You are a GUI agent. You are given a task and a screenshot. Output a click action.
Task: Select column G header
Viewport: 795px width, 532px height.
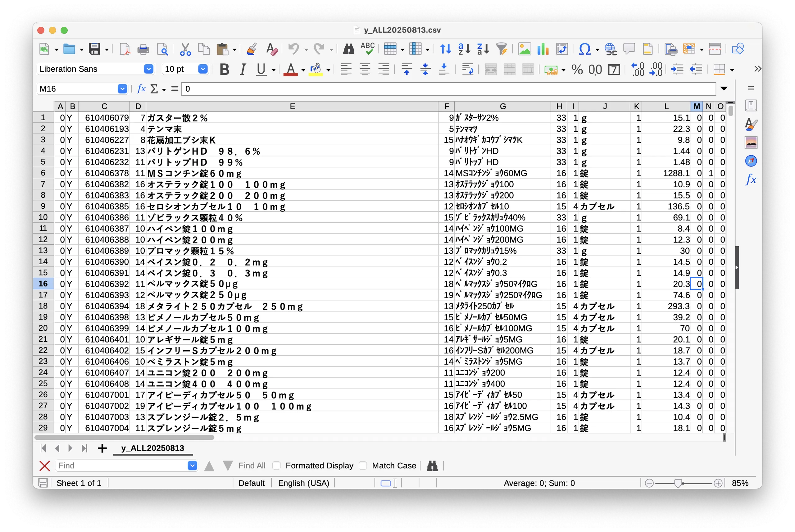503,107
